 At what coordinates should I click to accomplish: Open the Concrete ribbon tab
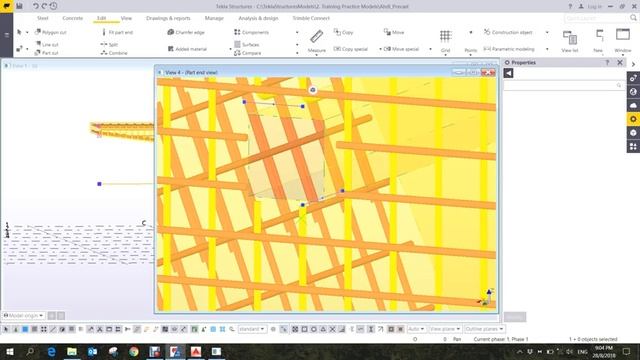[73, 18]
